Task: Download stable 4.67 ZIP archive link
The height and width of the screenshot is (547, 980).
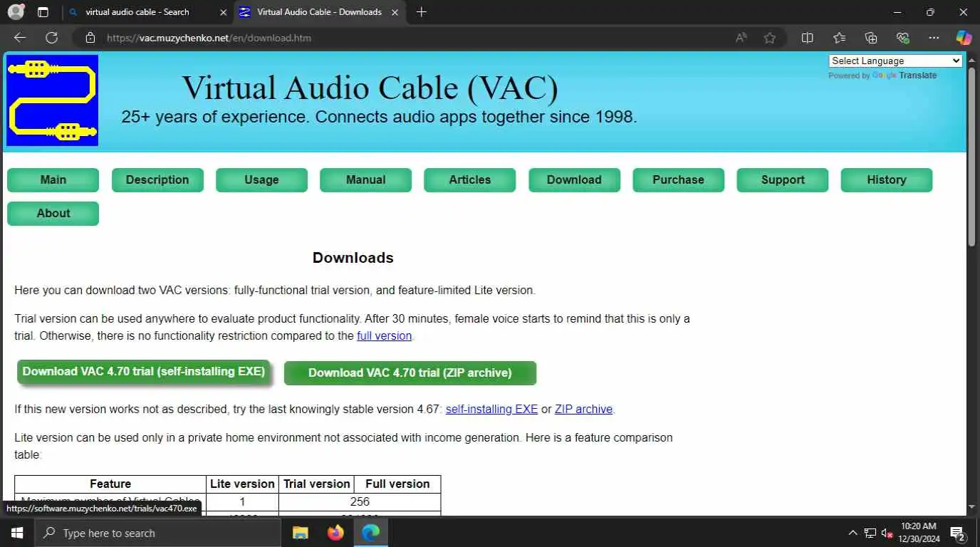Action: coord(584,410)
